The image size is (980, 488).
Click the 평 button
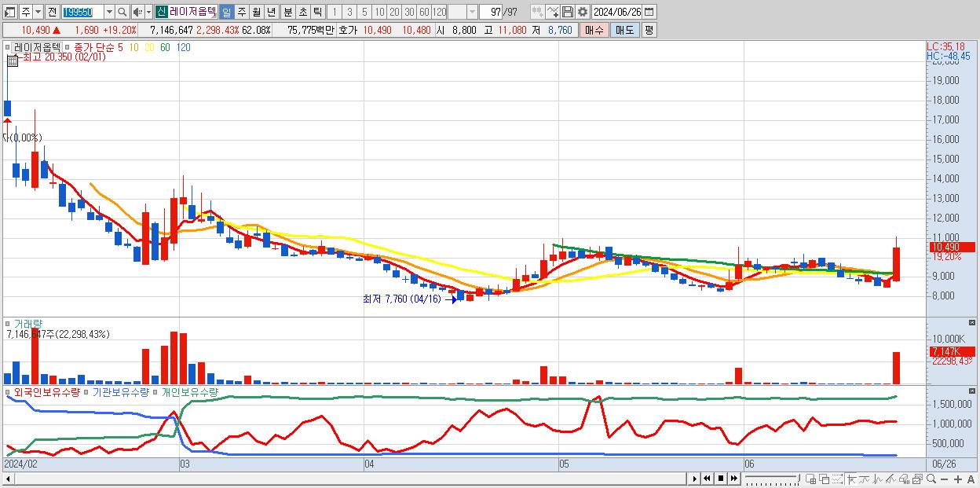(x=649, y=30)
